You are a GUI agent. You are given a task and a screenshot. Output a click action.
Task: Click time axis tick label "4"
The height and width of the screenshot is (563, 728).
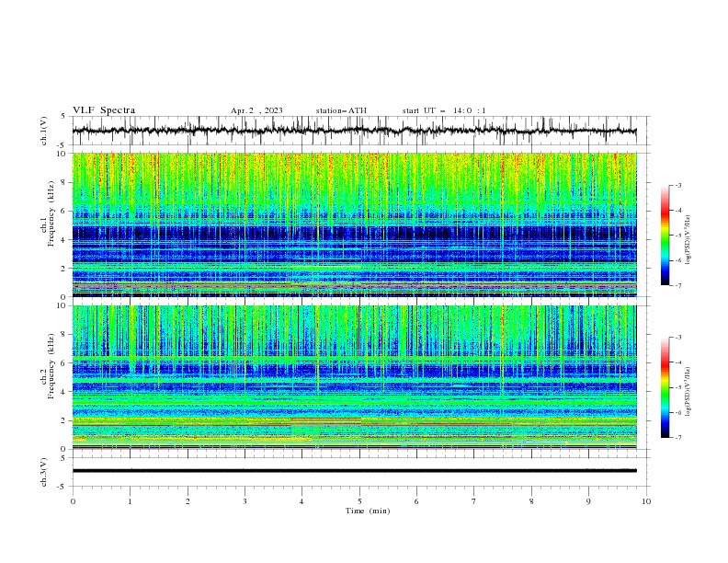pos(301,501)
